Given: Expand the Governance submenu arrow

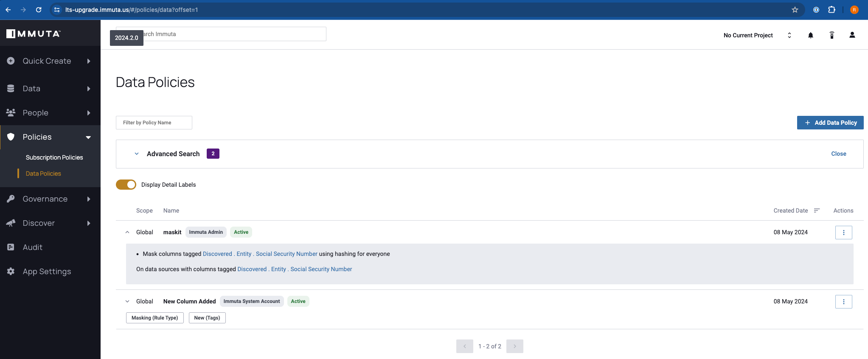Looking at the screenshot, I should [x=89, y=199].
